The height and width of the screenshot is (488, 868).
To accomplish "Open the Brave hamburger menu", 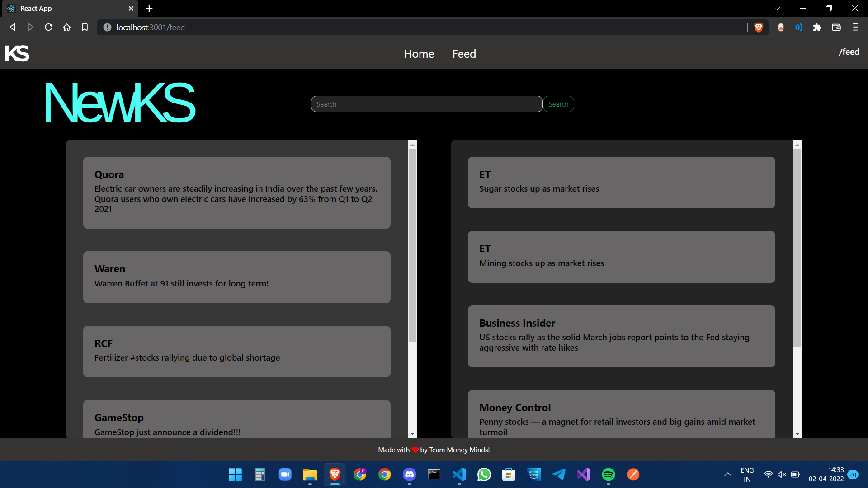I will pyautogui.click(x=855, y=28).
